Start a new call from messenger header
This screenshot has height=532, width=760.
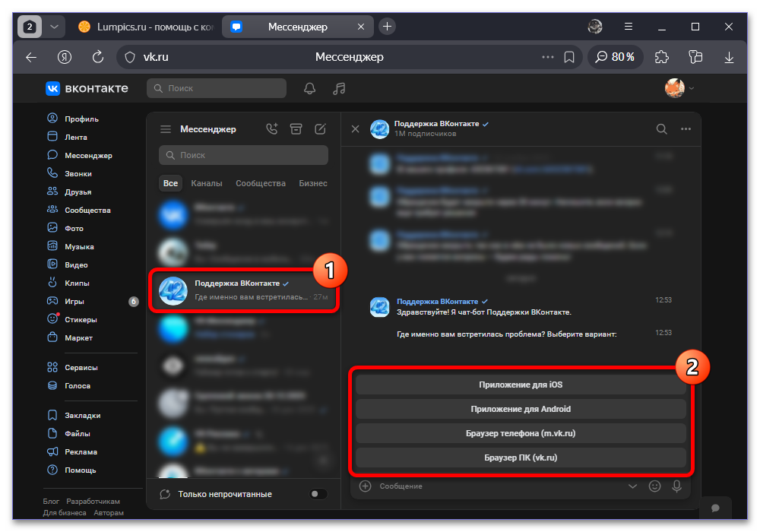click(x=272, y=129)
